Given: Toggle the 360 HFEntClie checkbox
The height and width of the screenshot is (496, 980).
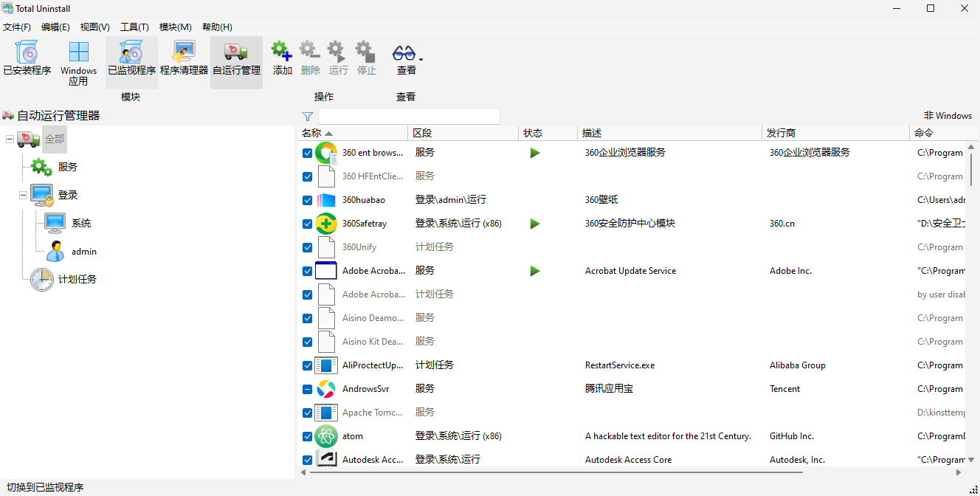Looking at the screenshot, I should [307, 176].
